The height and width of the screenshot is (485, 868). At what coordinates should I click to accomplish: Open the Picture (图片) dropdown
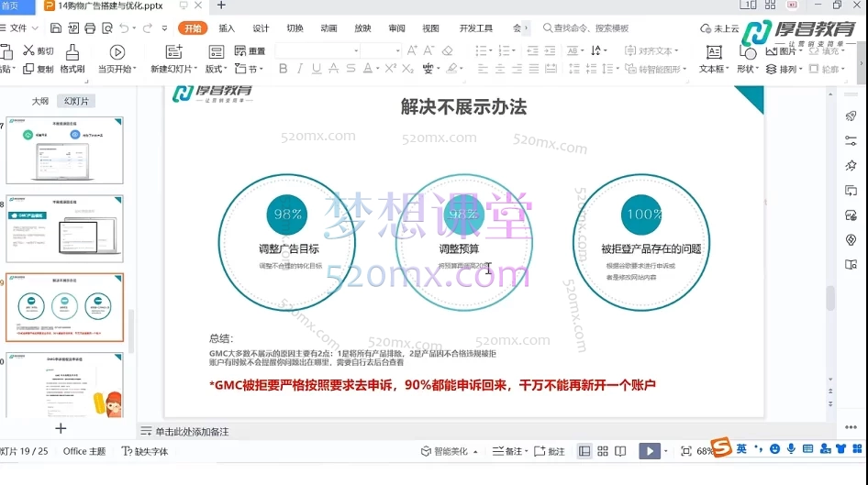coord(784,50)
